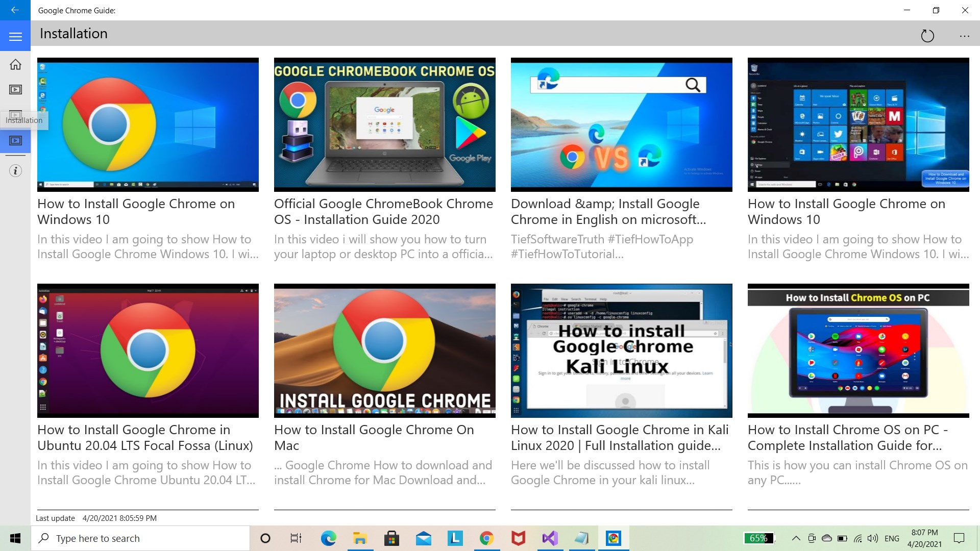Open the ChromeBook Chrome OS guide thumbnail
This screenshot has width=980, height=551.
pos(384,124)
